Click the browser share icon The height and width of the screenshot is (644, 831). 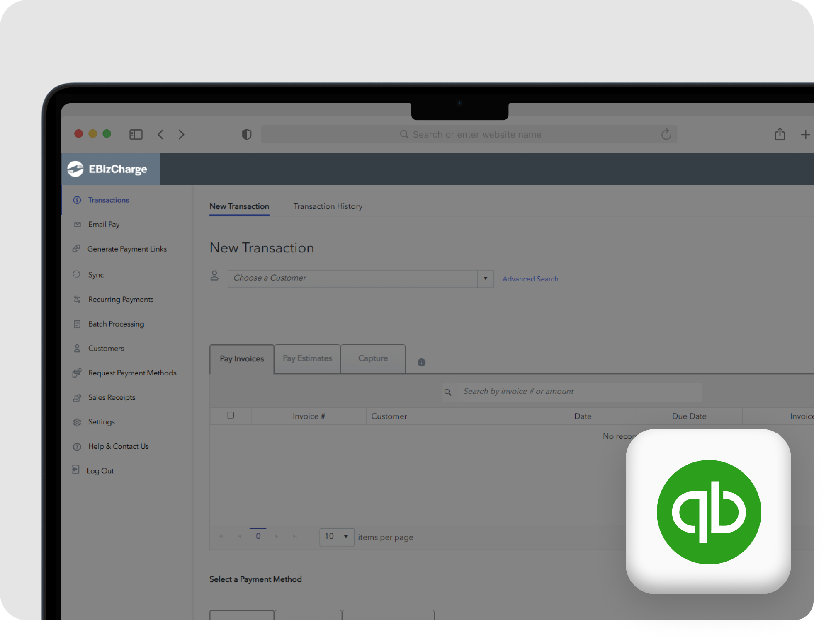pyautogui.click(x=780, y=134)
